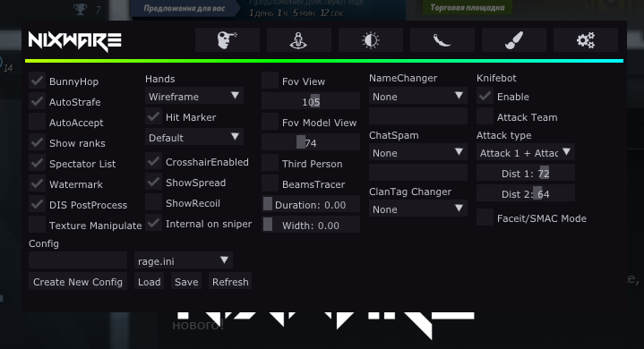Enable Attack Team checkbox
Screen dimensions: 644x349
coord(485,116)
